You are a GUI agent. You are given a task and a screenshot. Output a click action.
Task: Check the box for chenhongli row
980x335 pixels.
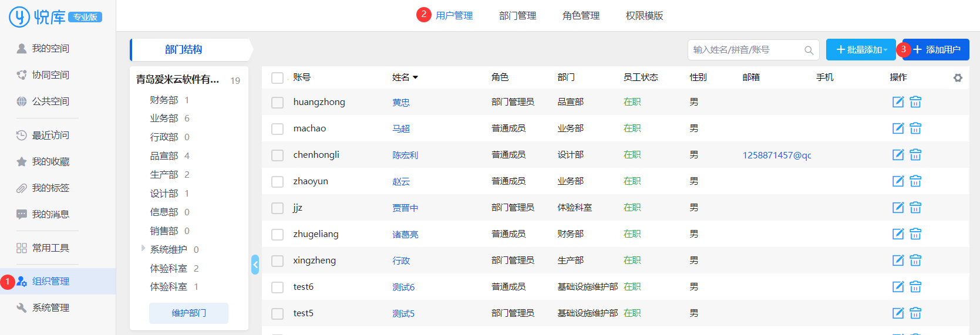click(x=277, y=155)
